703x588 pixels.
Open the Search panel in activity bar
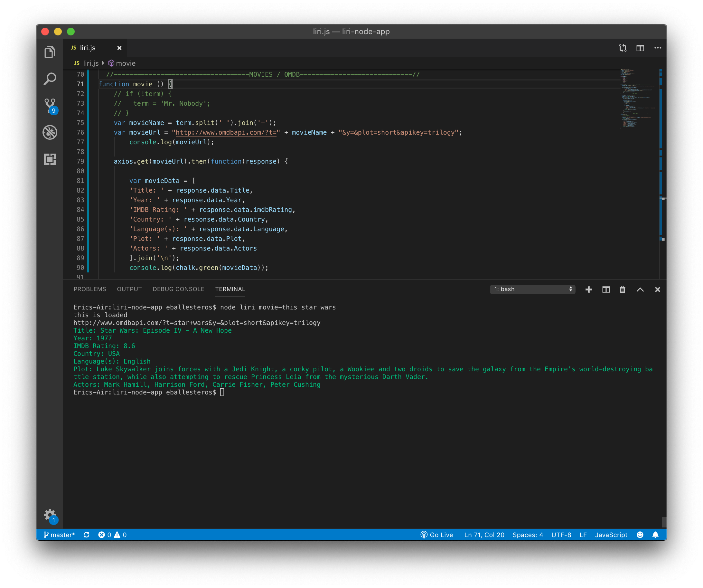coord(50,79)
